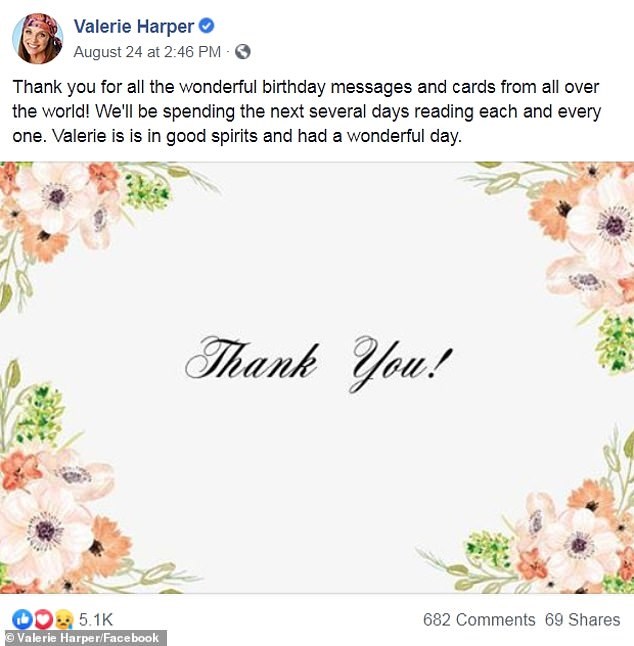Click the crying Sad reaction emoji
634x646 pixels.
[x=64, y=619]
